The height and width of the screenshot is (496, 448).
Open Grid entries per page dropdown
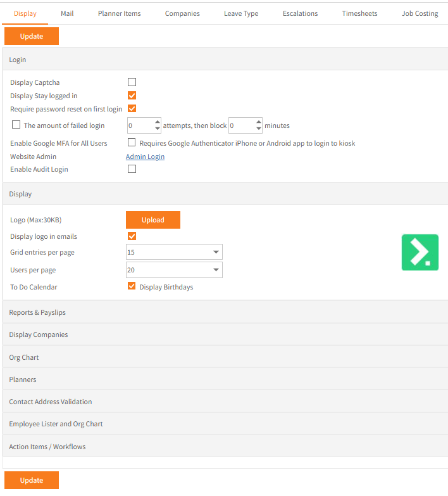[174, 252]
